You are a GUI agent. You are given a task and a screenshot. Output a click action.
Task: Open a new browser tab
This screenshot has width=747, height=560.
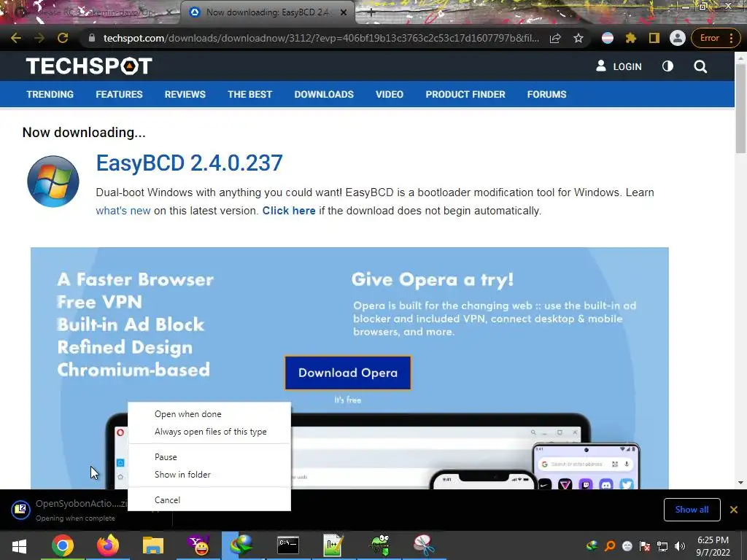[371, 13]
